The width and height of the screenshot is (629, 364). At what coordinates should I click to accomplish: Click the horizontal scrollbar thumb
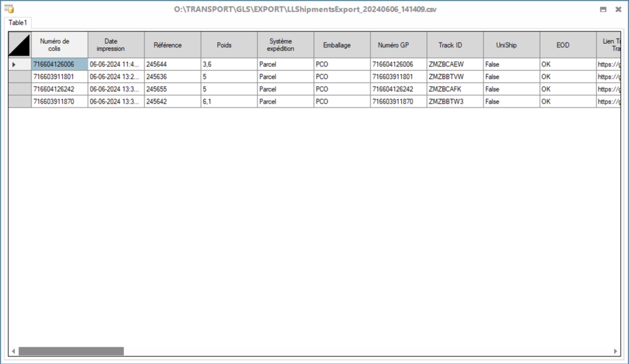(x=71, y=351)
